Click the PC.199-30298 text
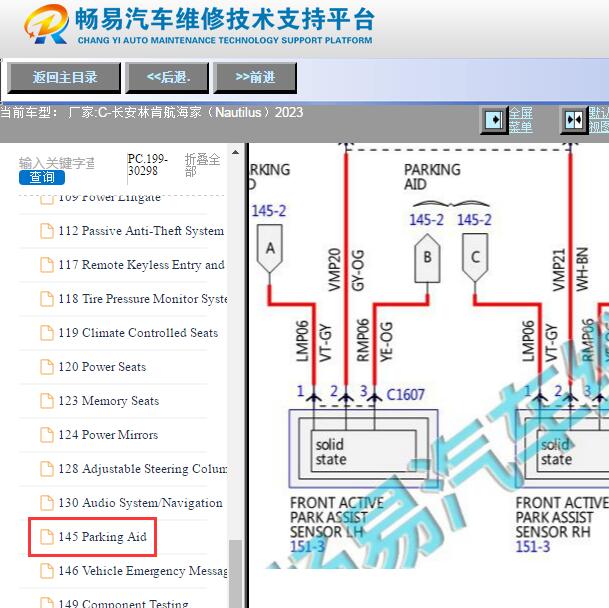This screenshot has width=609, height=608. click(x=148, y=165)
